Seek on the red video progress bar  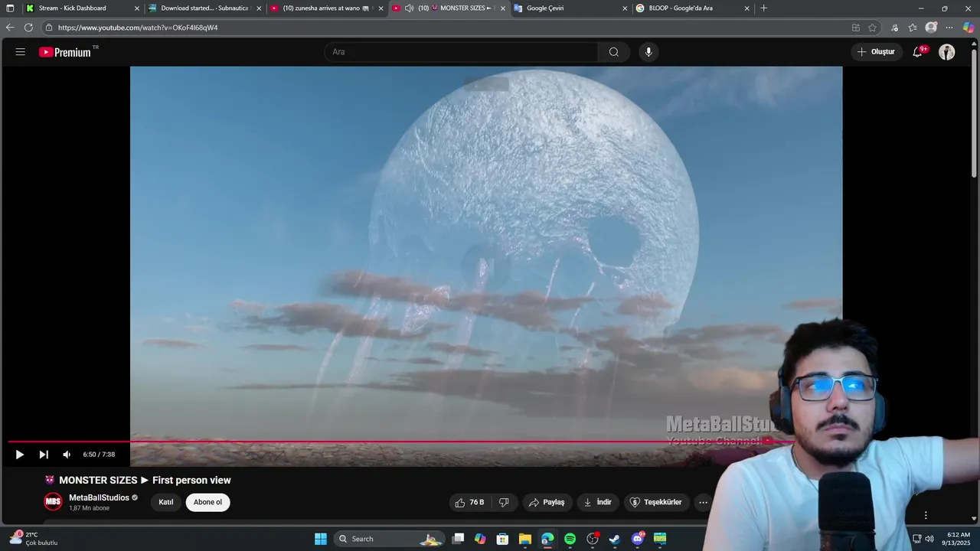coord(401,442)
